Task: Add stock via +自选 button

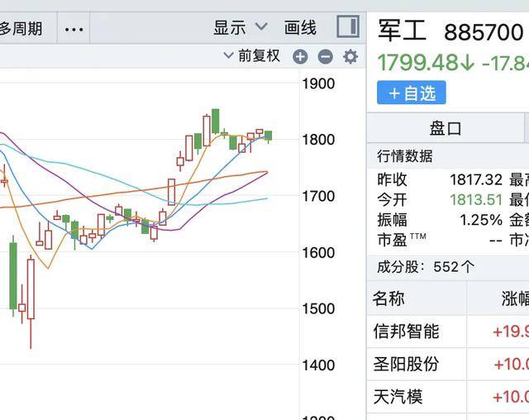Action: pyautogui.click(x=412, y=93)
